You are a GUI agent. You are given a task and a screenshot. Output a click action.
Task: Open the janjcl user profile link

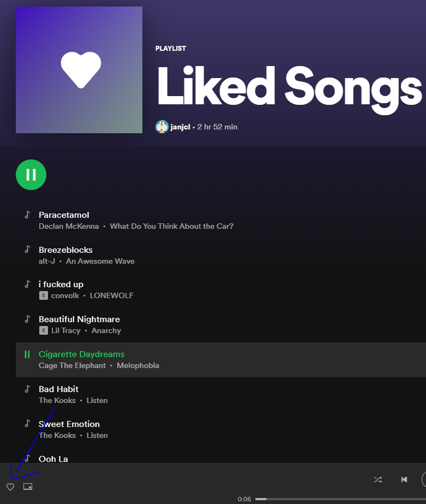tap(180, 127)
